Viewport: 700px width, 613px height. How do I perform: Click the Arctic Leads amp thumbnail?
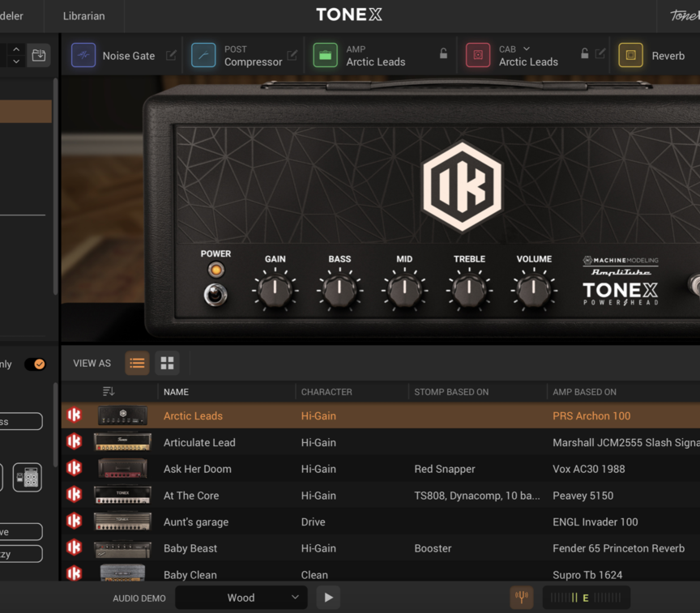tap(123, 415)
